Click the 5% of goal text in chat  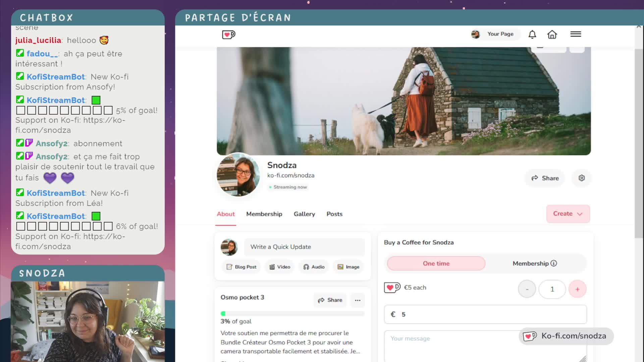tap(137, 110)
